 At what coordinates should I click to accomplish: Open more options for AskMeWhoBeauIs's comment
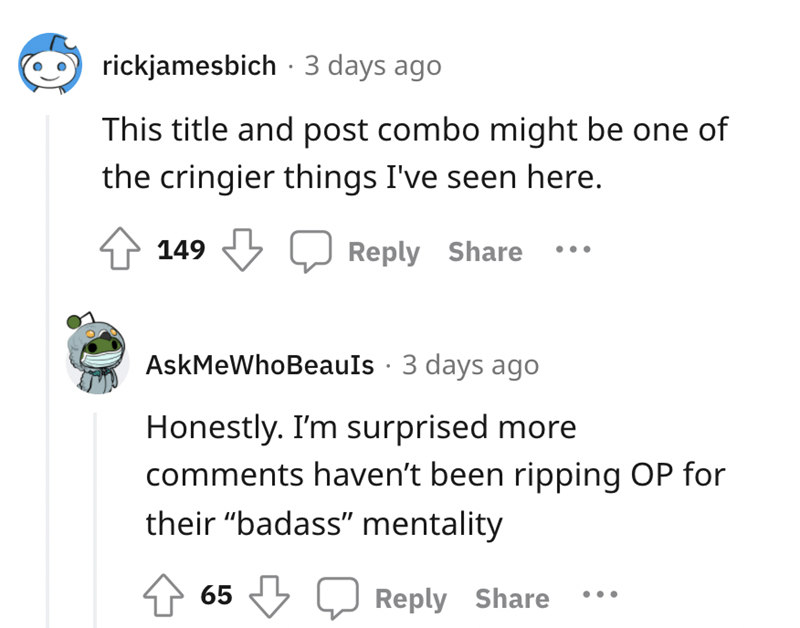(x=601, y=598)
